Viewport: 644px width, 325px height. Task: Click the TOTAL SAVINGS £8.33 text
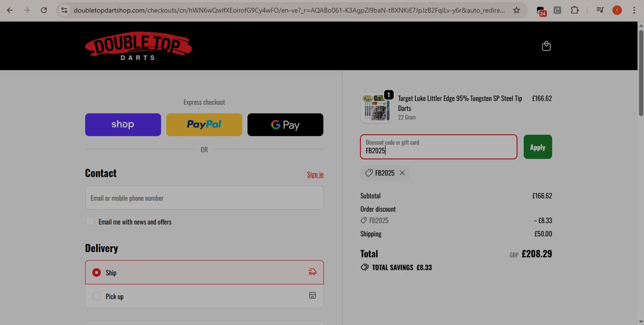(x=402, y=267)
